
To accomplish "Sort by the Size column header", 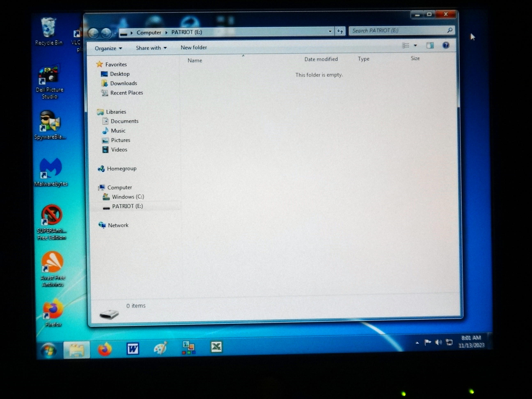I will (x=415, y=58).
